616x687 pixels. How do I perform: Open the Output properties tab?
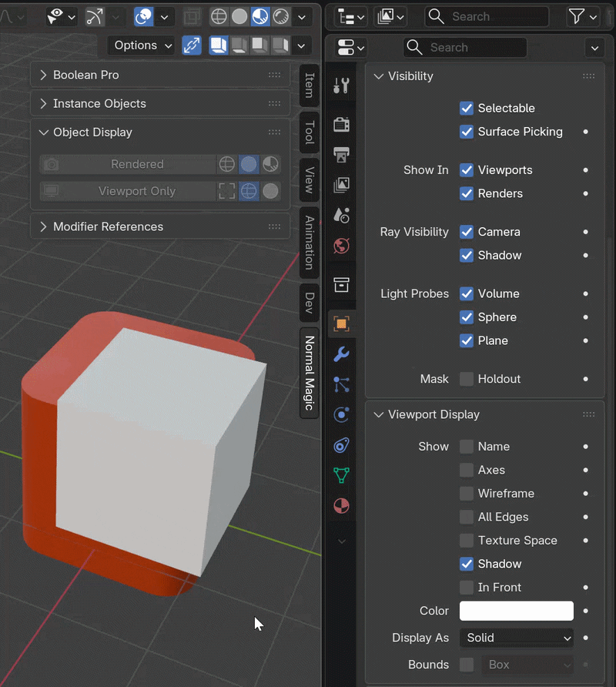pos(341,154)
